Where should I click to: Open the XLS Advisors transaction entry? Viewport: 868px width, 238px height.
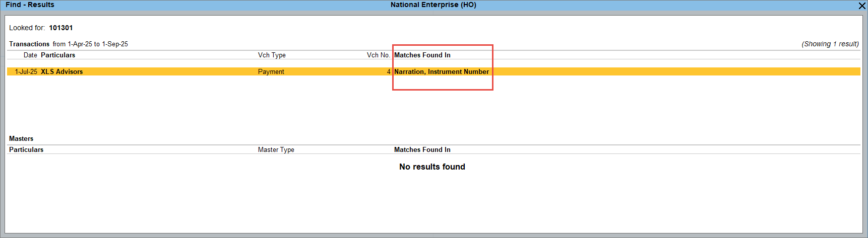tap(61, 72)
